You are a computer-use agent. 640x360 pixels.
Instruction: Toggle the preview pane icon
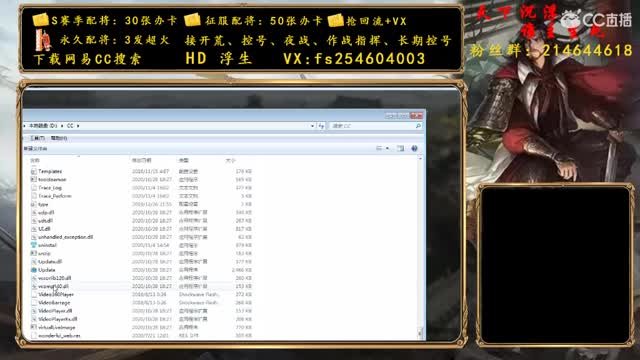[400, 149]
